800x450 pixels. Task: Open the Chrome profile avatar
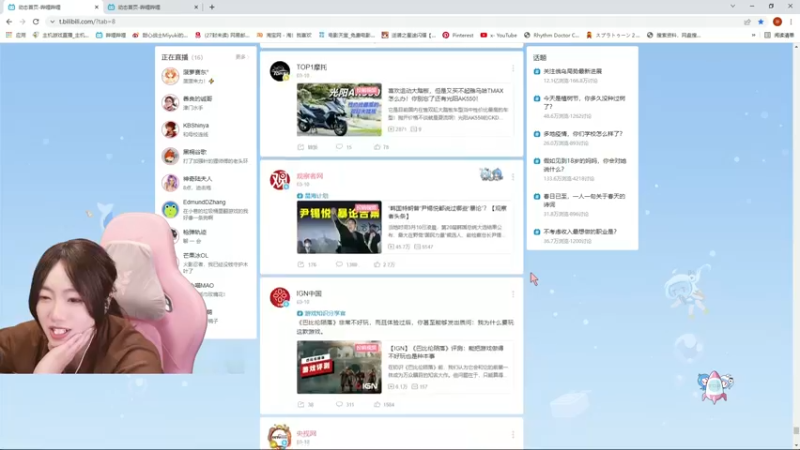click(x=777, y=22)
